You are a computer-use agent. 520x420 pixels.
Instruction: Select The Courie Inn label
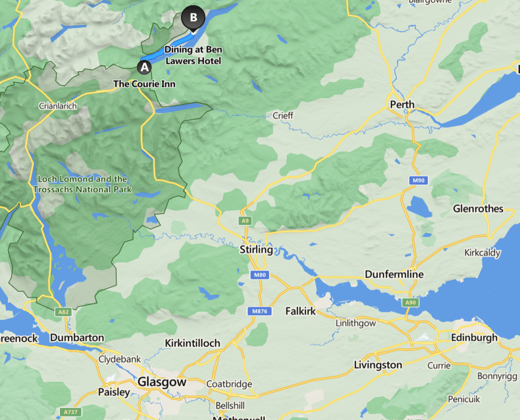point(144,84)
